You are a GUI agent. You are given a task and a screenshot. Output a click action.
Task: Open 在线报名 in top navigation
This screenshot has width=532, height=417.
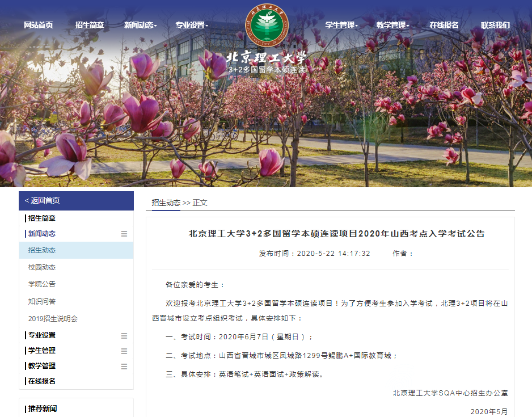(444, 25)
